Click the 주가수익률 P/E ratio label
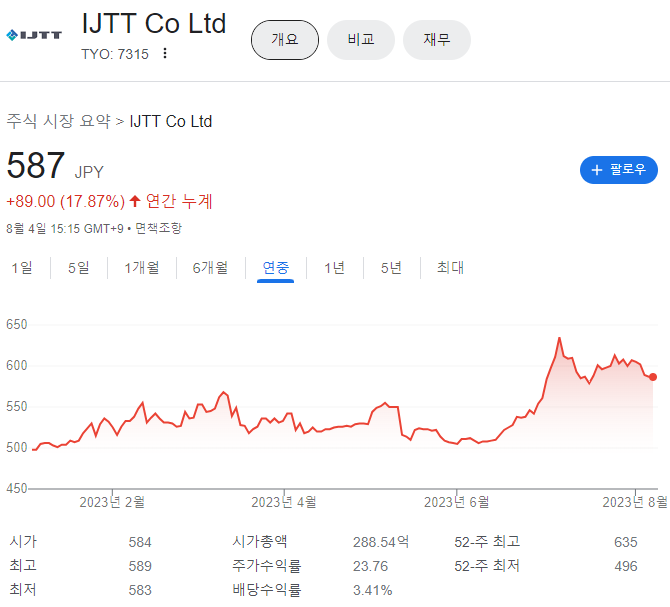This screenshot has width=670, height=607. 267,566
